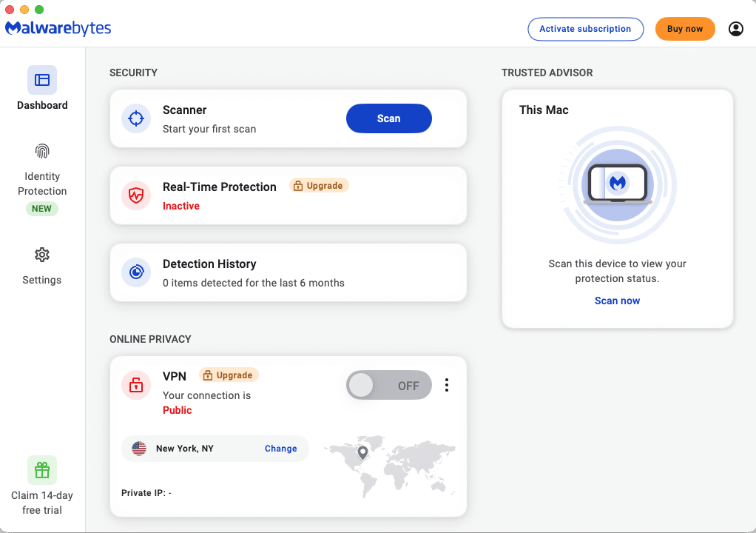Click the Malwarebytes logo
This screenshot has width=756, height=533.
pos(58,28)
